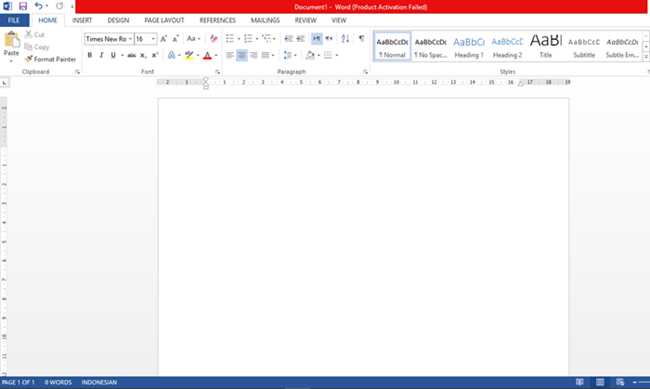Image resolution: width=650 pixels, height=389 pixels.
Task: Apply red font color
Action: 208,55
